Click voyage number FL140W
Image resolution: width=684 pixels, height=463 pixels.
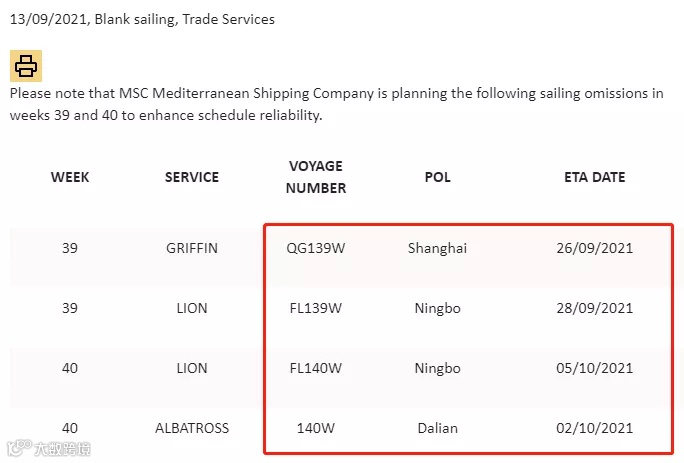[316, 368]
